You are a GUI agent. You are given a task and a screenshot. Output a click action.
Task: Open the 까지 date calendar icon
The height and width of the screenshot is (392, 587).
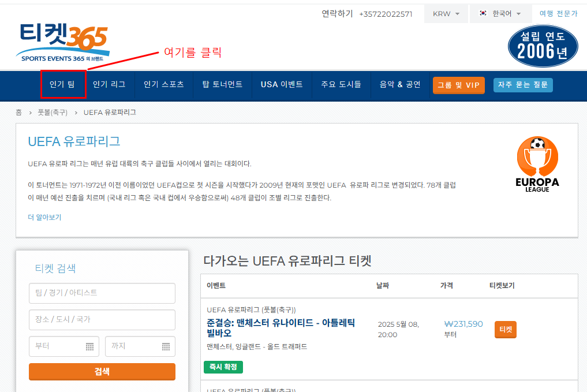[x=166, y=347]
